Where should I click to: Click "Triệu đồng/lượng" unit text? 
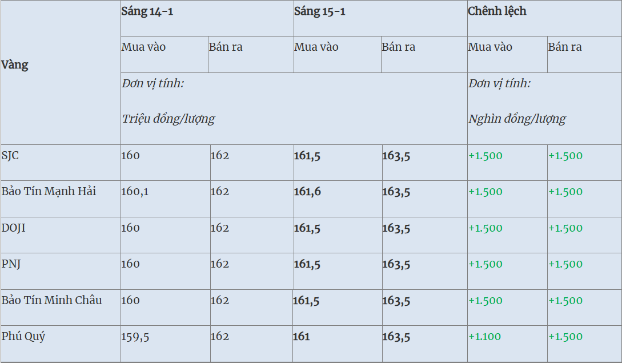(168, 119)
